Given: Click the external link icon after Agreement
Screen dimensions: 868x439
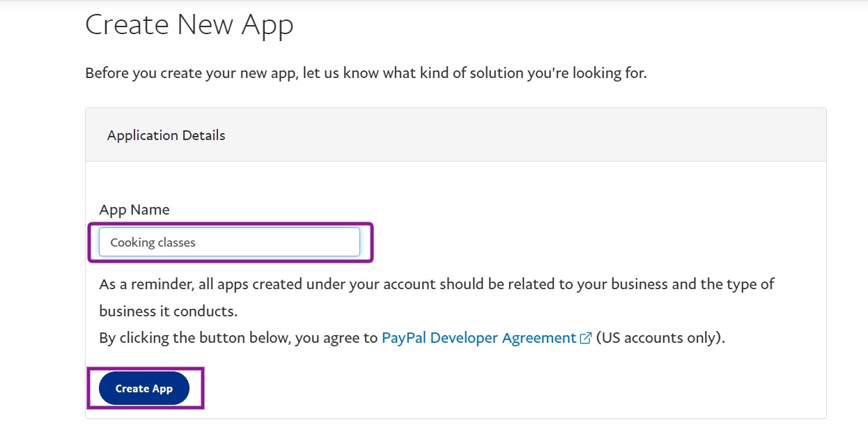Looking at the screenshot, I should pos(586,339).
